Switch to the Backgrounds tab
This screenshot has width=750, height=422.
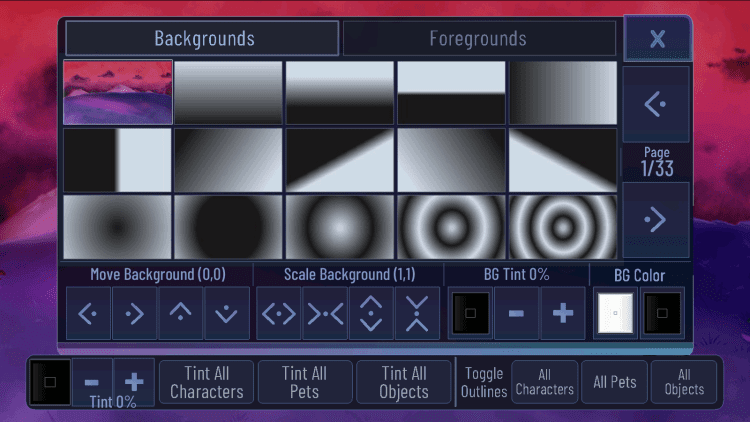pyautogui.click(x=202, y=38)
